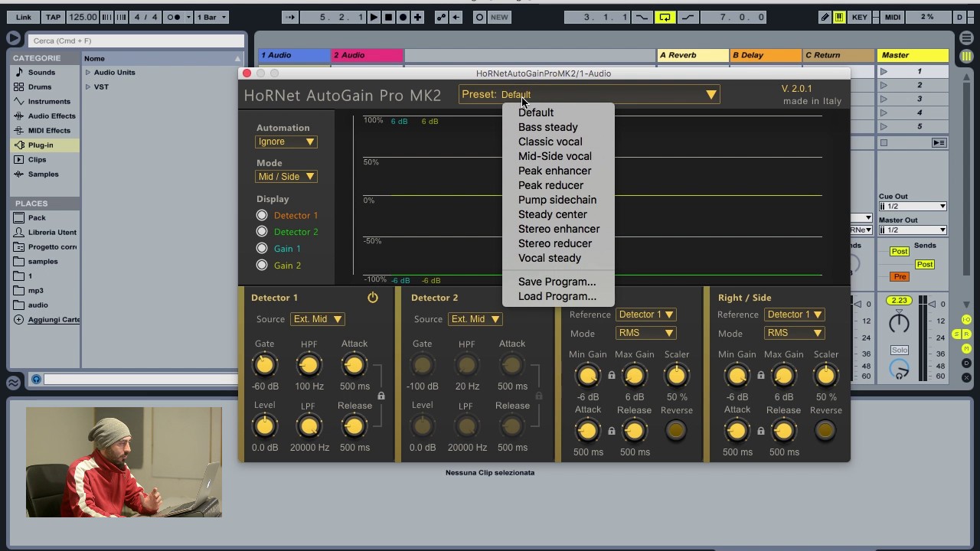The height and width of the screenshot is (551, 980).
Task: Toggle the KEY map mode button
Action: (x=860, y=17)
